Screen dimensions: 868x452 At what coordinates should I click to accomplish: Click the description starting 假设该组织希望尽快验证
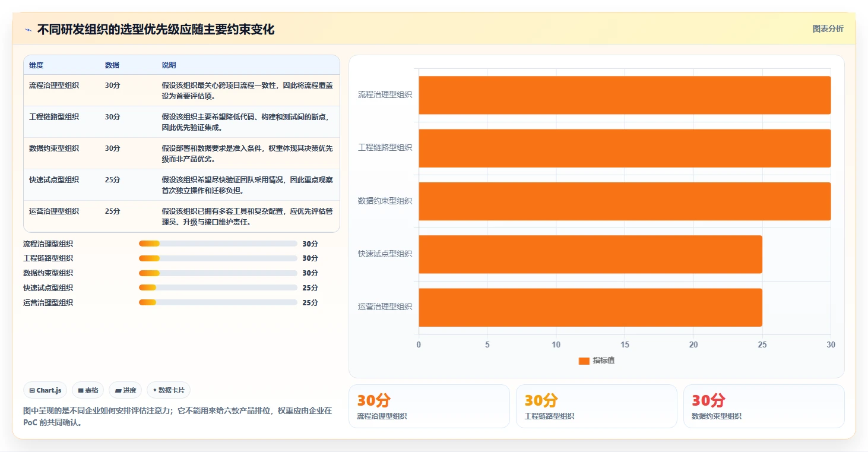click(x=247, y=185)
